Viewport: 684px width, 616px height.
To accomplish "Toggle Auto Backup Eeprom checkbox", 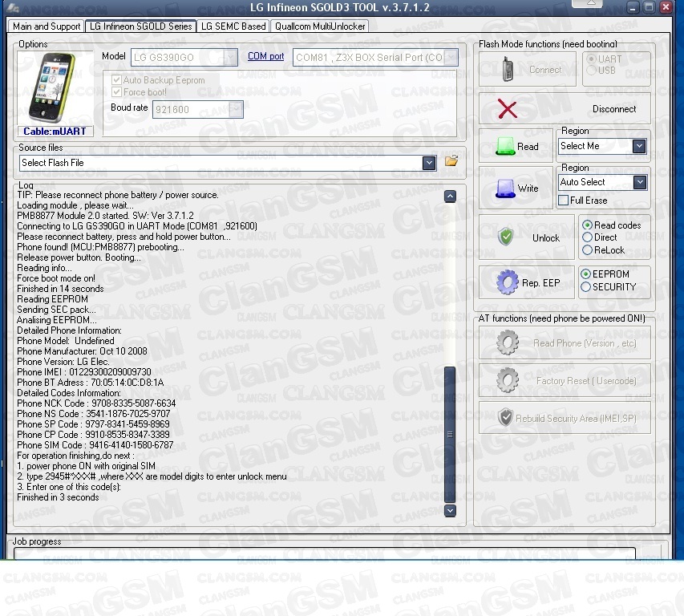I will point(116,80).
